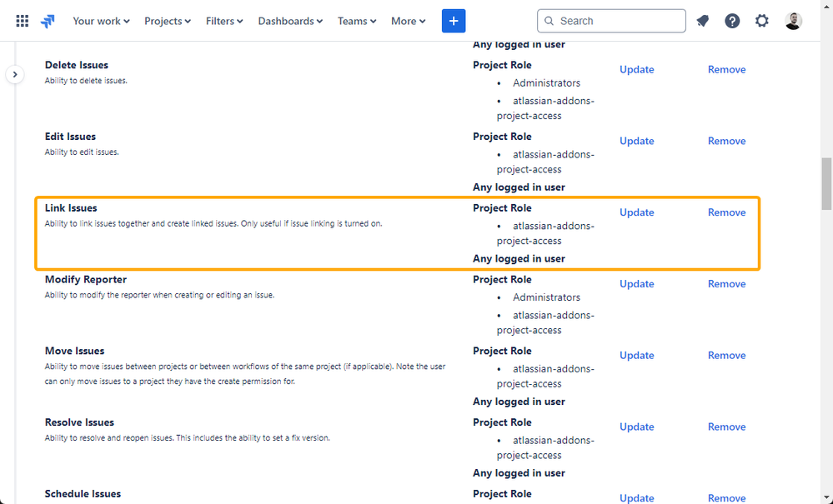This screenshot has height=504, width=833.
Task: Click Administrators under Modify Reporter
Action: click(546, 297)
